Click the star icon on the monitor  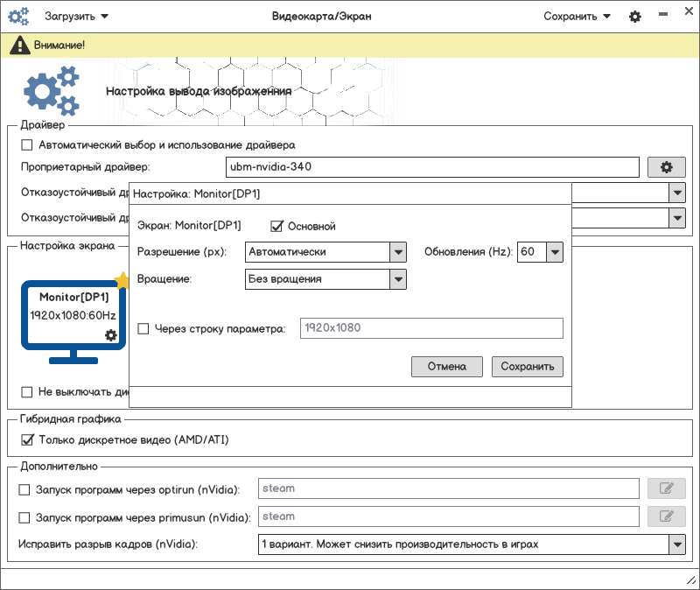[x=122, y=280]
